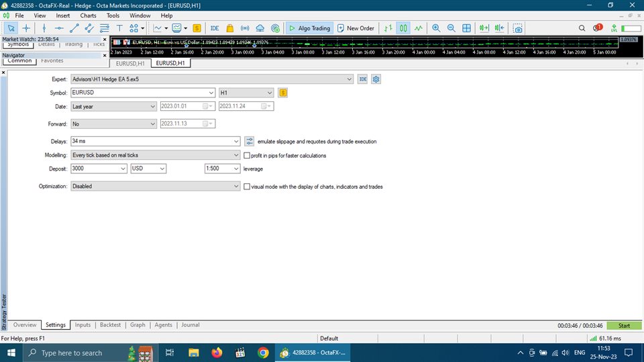
Task: Choose the equidistant channel tool
Action: pyautogui.click(x=89, y=28)
